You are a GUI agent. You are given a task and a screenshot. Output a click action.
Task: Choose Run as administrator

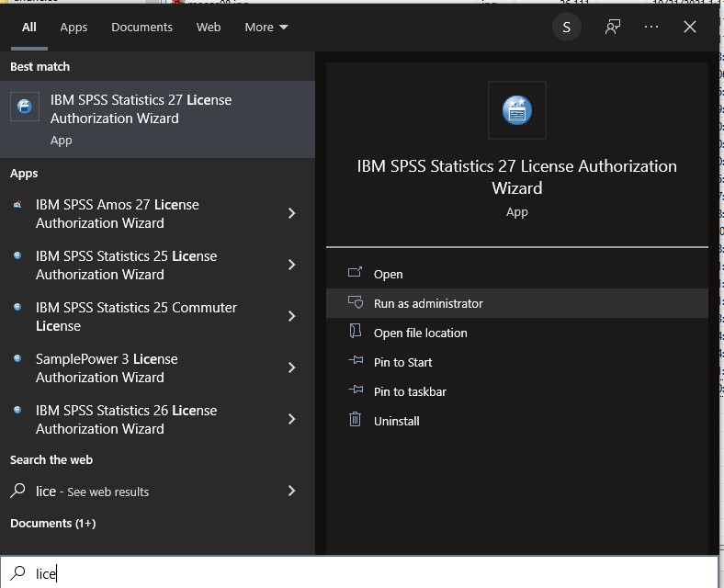(516, 303)
